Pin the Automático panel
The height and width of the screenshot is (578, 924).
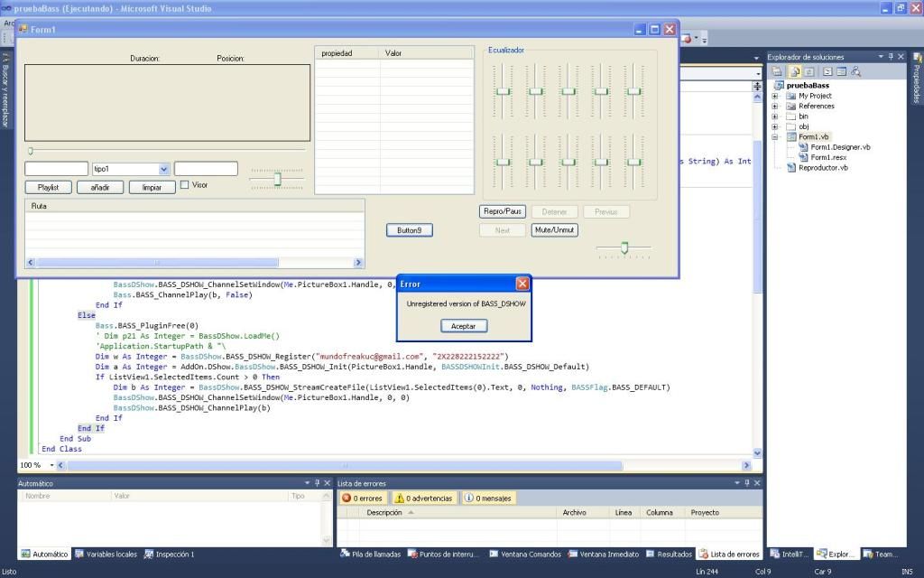tap(317, 483)
